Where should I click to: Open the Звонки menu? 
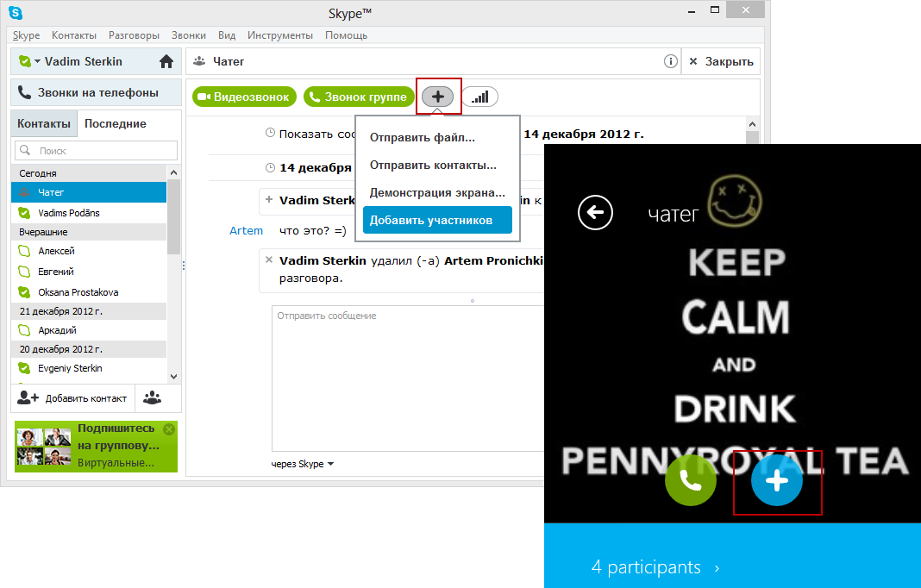[189, 35]
